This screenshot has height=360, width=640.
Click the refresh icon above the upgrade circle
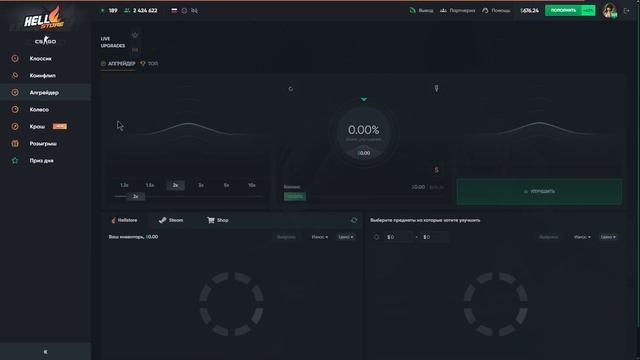point(291,89)
